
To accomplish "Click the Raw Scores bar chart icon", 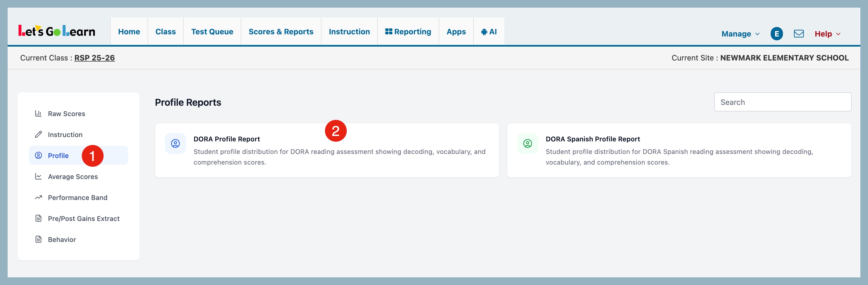I will coord(38,114).
